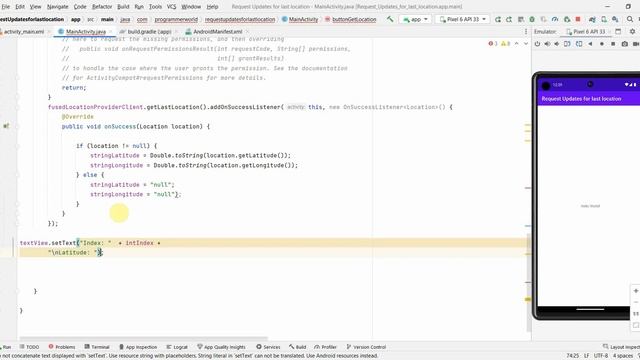Click the Apply Changes and Restart Activity icon
This screenshot has height=360, width=640.
pos(509,19)
